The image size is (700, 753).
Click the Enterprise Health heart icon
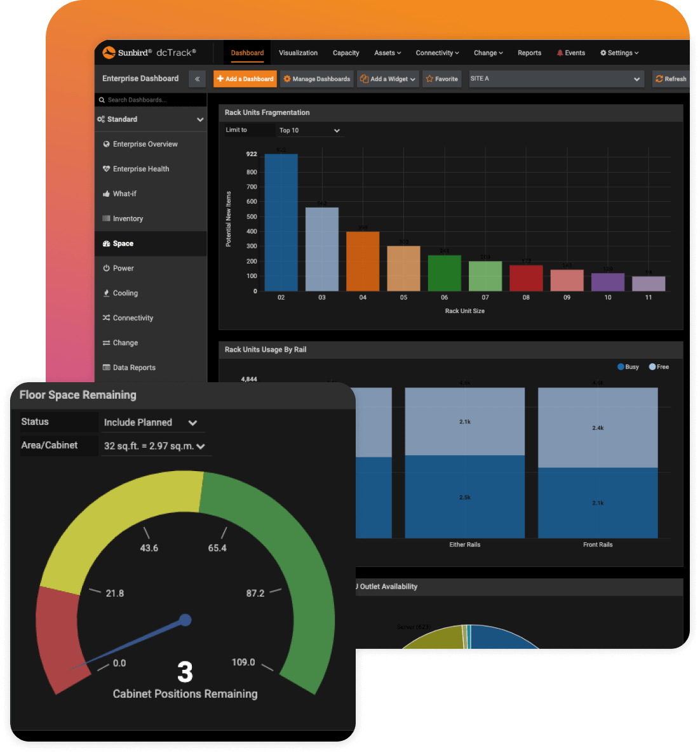106,168
